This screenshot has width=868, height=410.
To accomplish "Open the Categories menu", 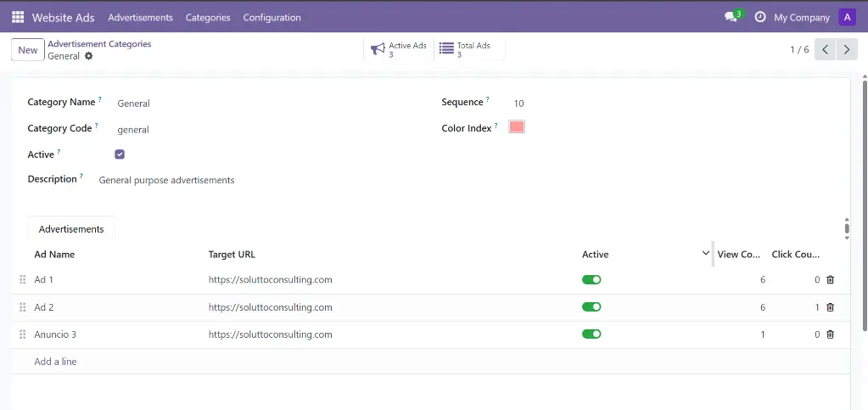I will point(208,17).
